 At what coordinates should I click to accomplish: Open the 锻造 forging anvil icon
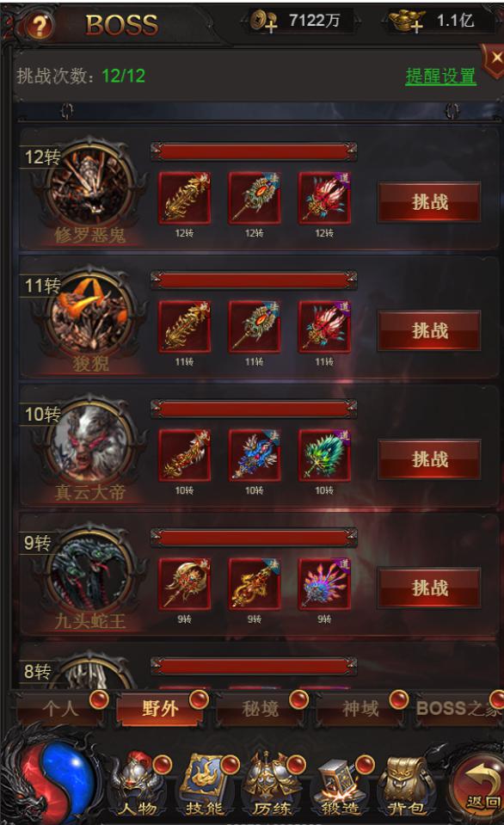point(340,785)
